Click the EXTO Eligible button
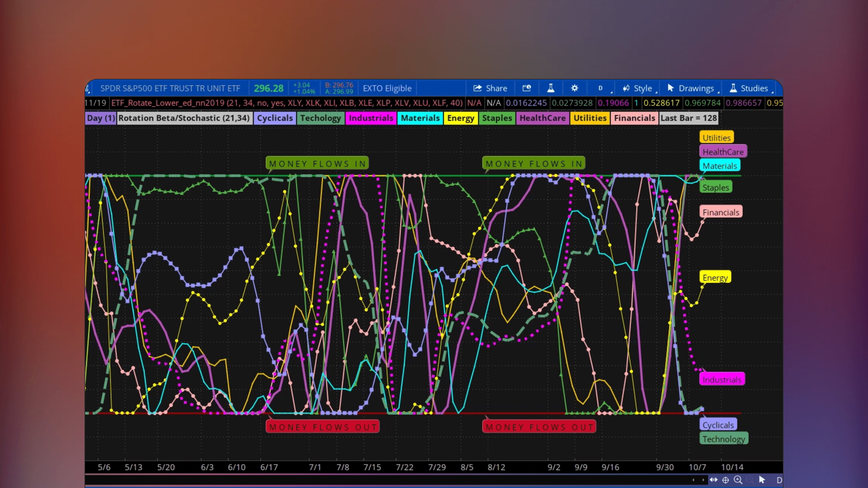The height and width of the screenshot is (488, 868). [x=387, y=88]
